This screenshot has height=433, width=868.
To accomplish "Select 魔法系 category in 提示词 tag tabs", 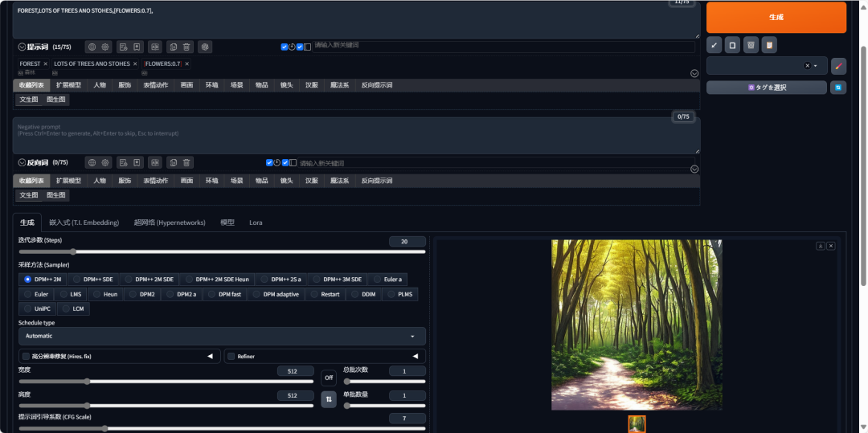I will (x=340, y=85).
